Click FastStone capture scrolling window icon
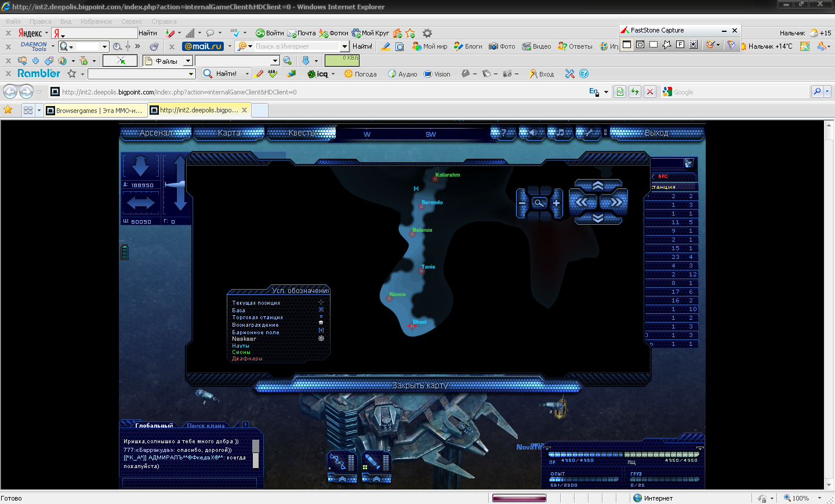This screenshot has height=504, width=835. point(694,45)
